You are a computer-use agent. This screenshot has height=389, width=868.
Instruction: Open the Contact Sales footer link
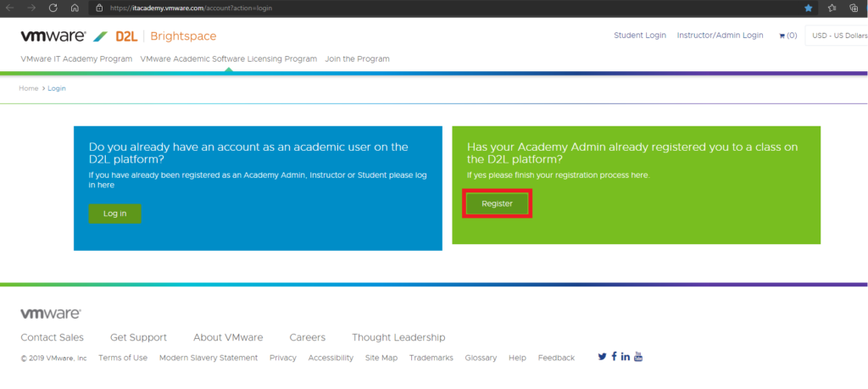(52, 337)
